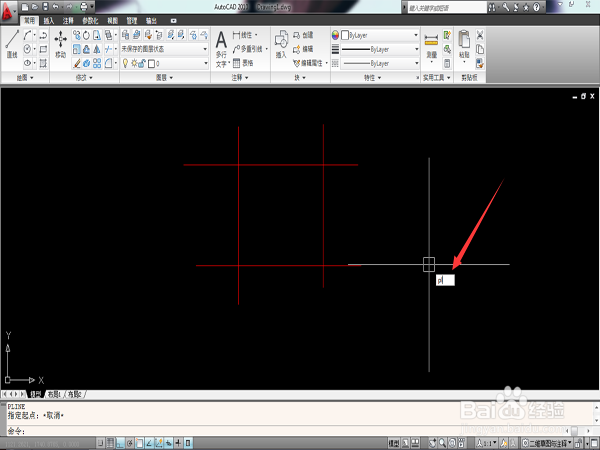Open the AutoCAD application menu button
The image size is (600, 450).
7,10
